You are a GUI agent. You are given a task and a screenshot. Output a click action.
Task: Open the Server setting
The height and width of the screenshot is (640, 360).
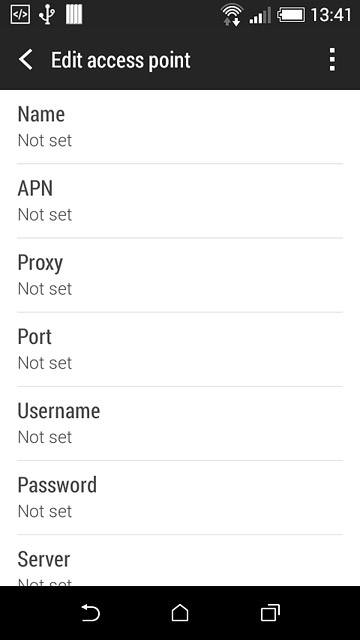[x=180, y=560]
